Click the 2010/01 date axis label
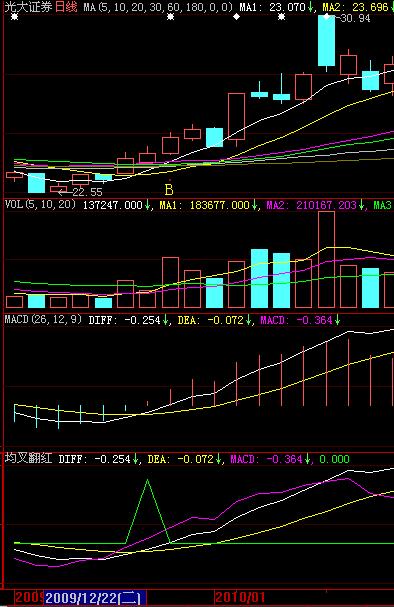The height and width of the screenshot is (607, 394). pyautogui.click(x=240, y=597)
